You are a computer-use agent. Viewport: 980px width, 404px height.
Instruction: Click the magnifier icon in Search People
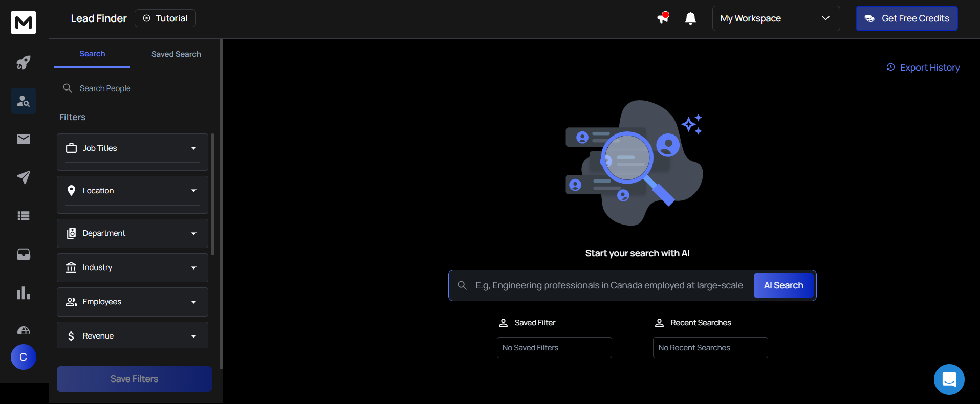pos(68,88)
